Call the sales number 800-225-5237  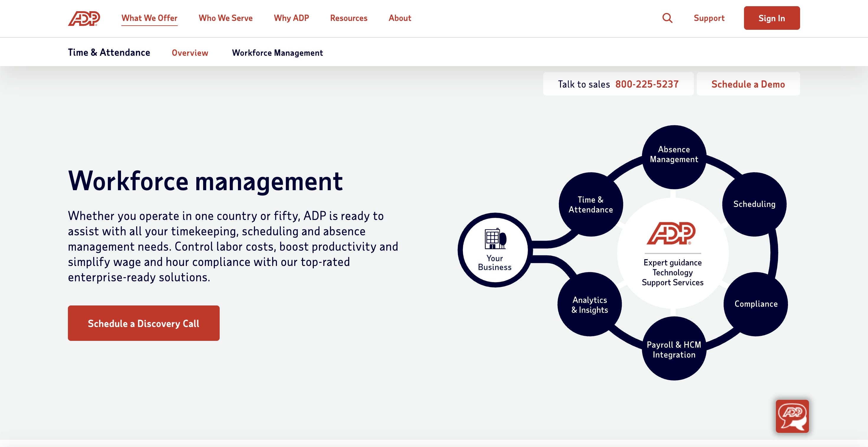pyautogui.click(x=647, y=84)
